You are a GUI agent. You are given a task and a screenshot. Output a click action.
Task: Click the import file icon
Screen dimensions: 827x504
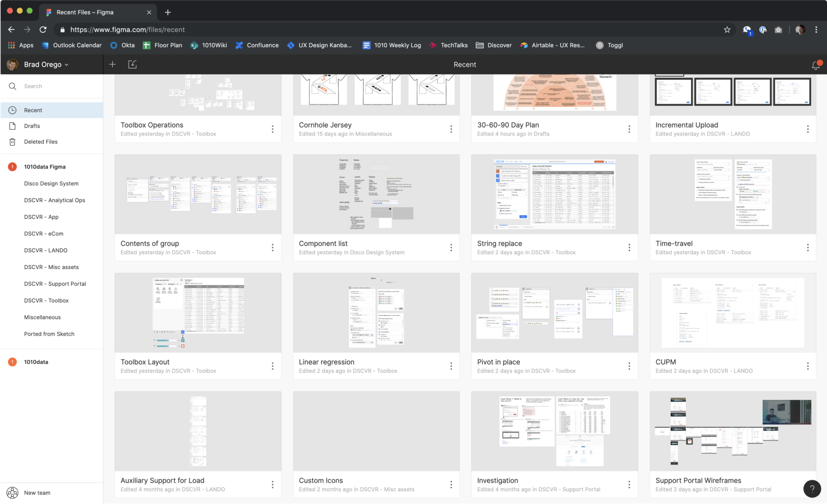click(132, 64)
